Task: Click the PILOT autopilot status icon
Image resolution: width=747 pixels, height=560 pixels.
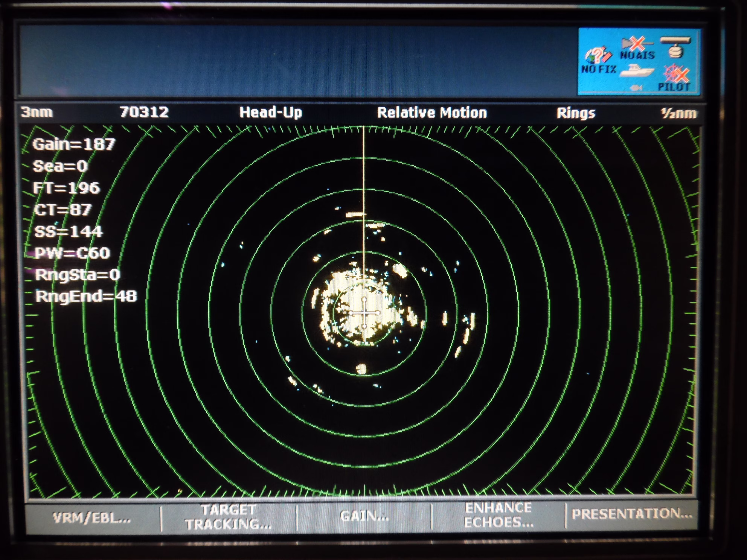Action: [675, 78]
